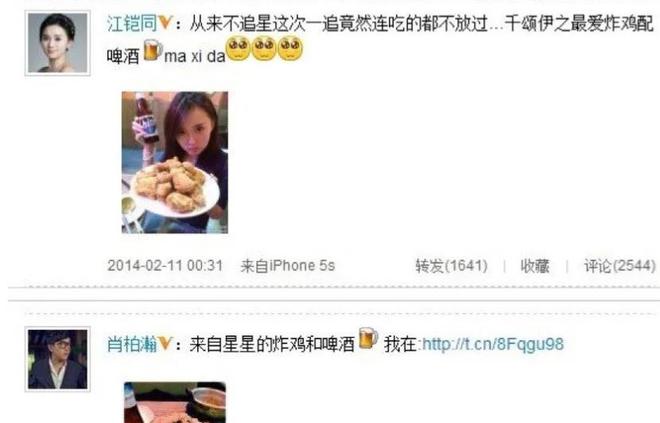
Task: Enlarge the food photo in 肖柏瀚's post
Action: click(175, 402)
